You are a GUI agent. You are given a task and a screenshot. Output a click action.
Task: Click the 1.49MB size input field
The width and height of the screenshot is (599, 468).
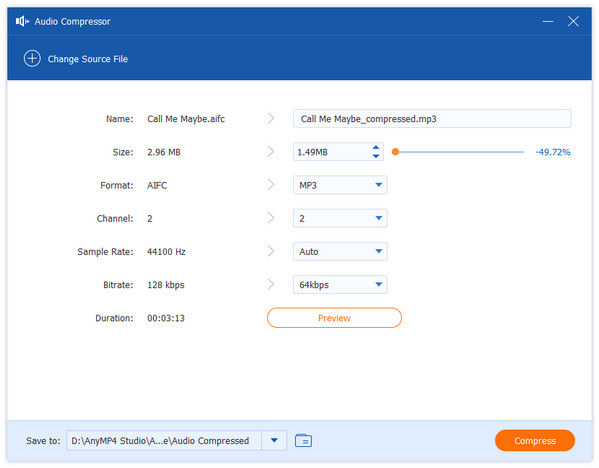point(332,152)
